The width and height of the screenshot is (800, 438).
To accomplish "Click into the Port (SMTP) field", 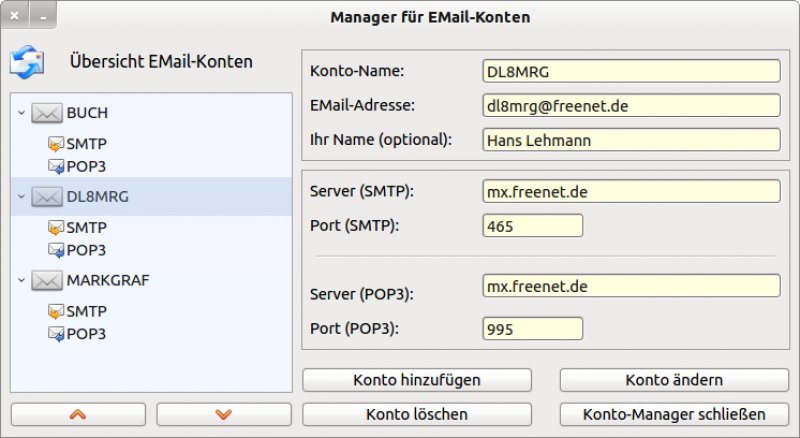I will (532, 226).
